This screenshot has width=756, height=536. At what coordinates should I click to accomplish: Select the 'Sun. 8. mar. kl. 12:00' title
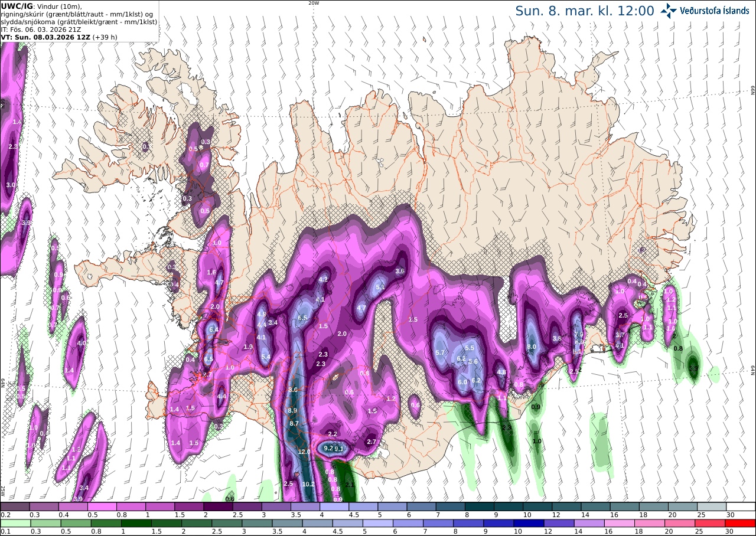[x=584, y=11]
